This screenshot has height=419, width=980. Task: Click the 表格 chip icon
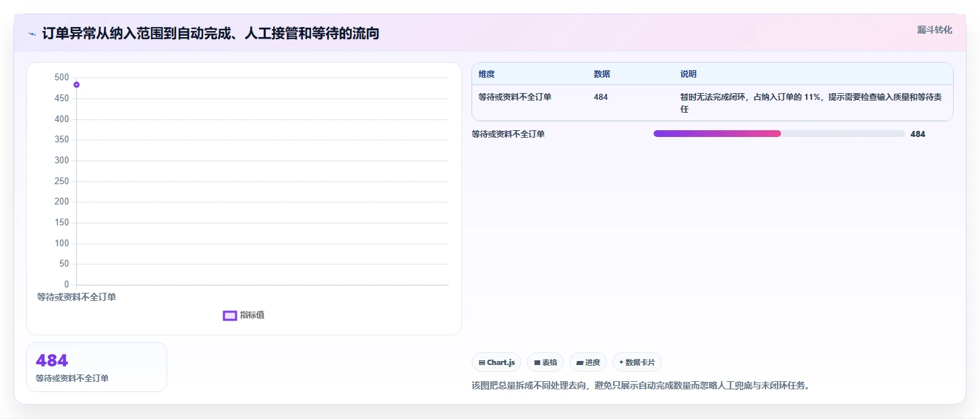pos(537,363)
